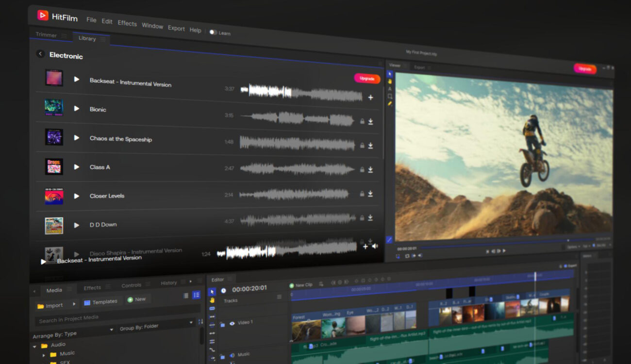
Task: Open the Tracks options menu
Action: click(x=279, y=297)
